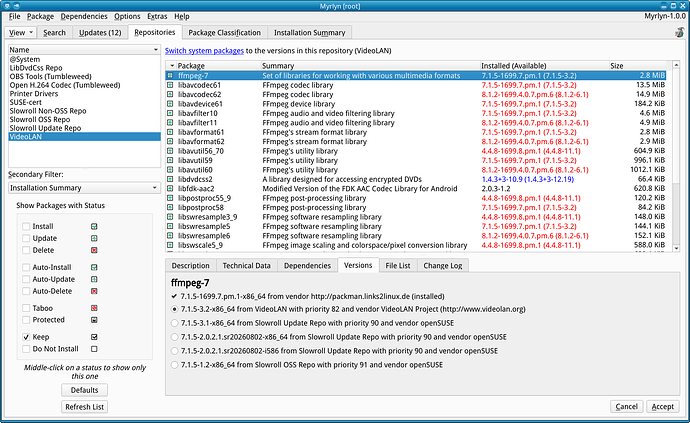Click the Install status icon in filter legend
This screenshot has height=423, width=690.
click(x=94, y=226)
